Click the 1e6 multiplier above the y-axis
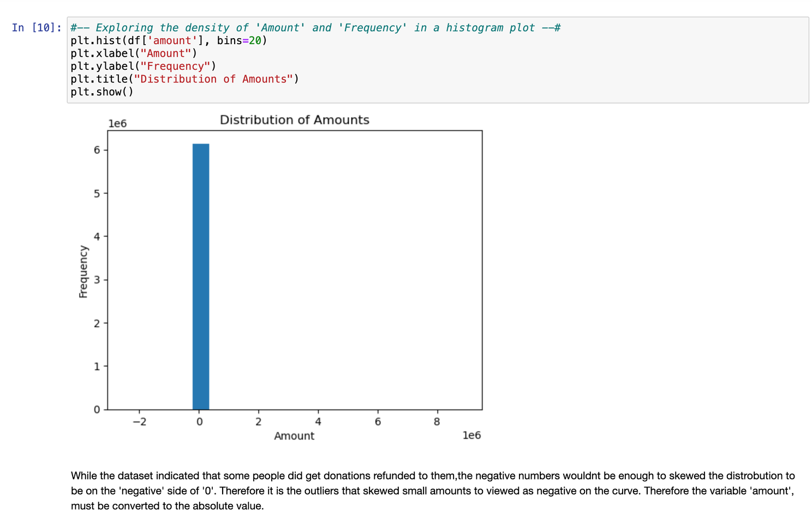The width and height of the screenshot is (812, 517). (117, 124)
